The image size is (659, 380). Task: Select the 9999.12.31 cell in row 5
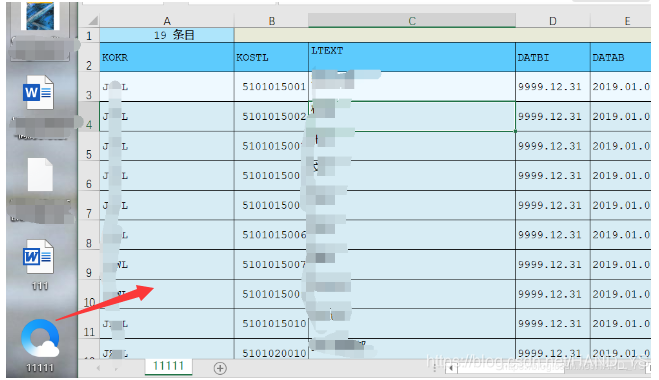click(553, 146)
